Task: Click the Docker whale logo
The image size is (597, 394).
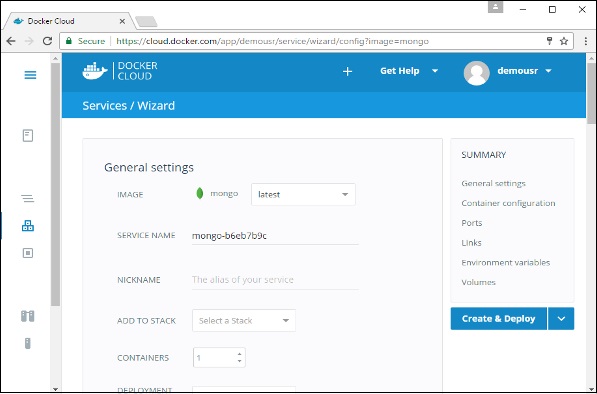Action: coord(94,71)
